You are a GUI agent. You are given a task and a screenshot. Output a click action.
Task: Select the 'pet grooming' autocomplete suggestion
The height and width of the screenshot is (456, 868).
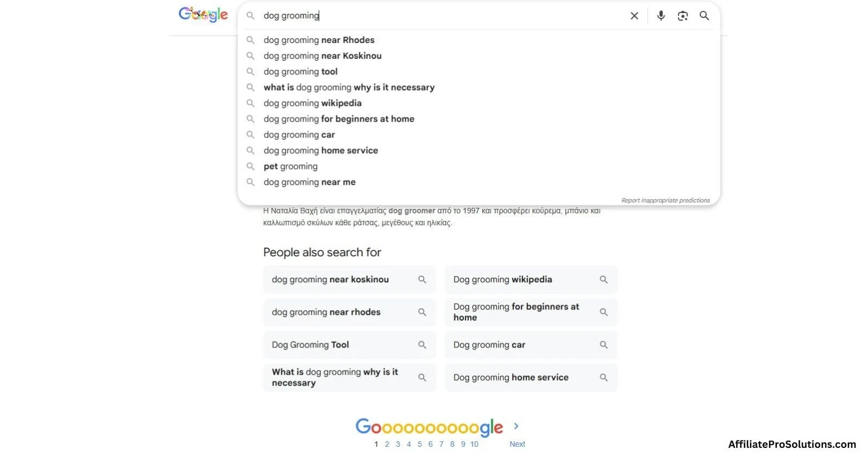click(x=290, y=166)
